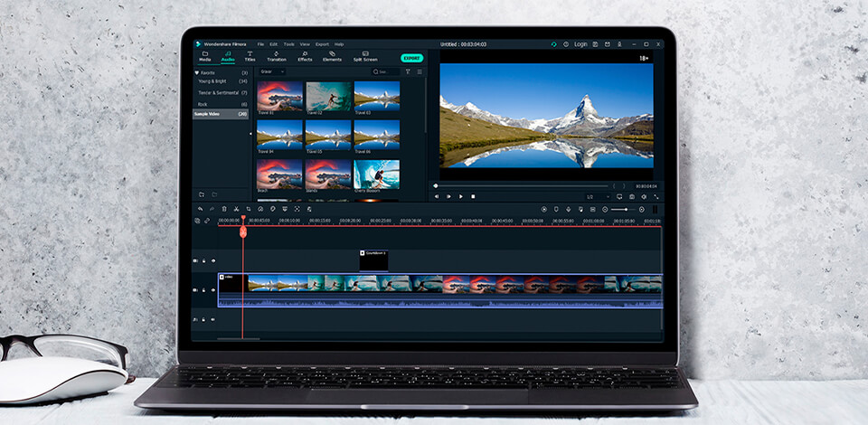Image resolution: width=868 pixels, height=425 pixels.
Task: Click the fullscreen preview icon
Action: pos(656,196)
